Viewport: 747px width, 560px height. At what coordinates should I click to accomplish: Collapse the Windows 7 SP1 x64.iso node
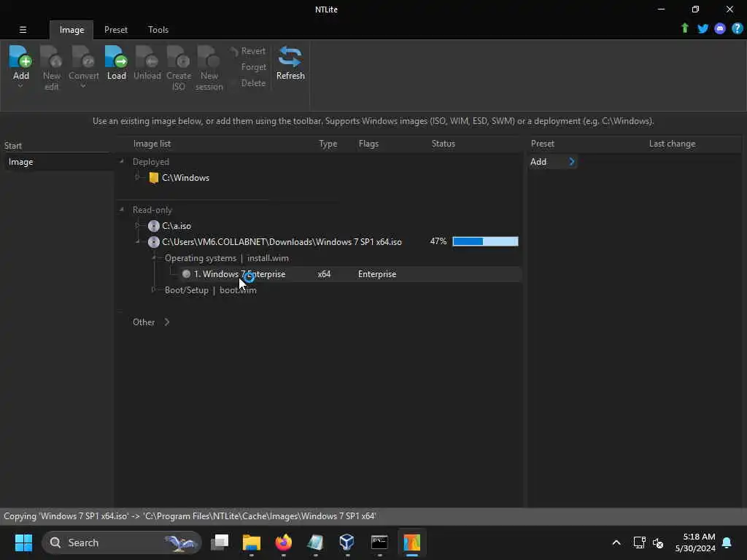pos(138,242)
